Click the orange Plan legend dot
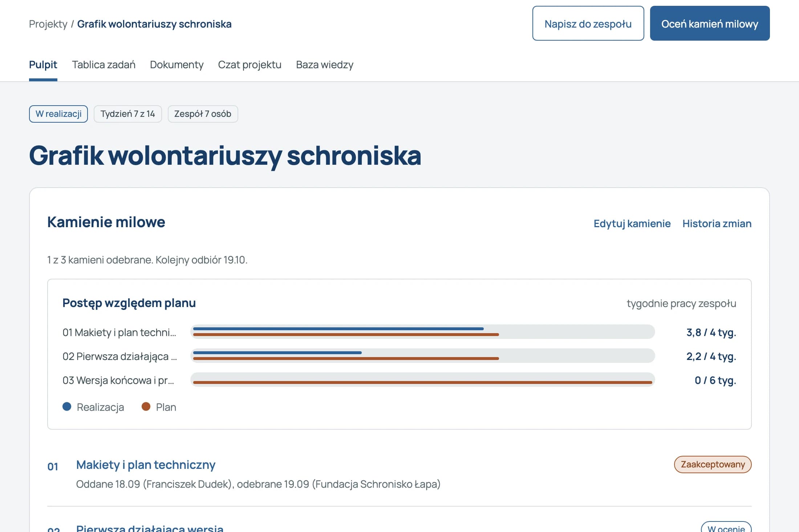 146,406
